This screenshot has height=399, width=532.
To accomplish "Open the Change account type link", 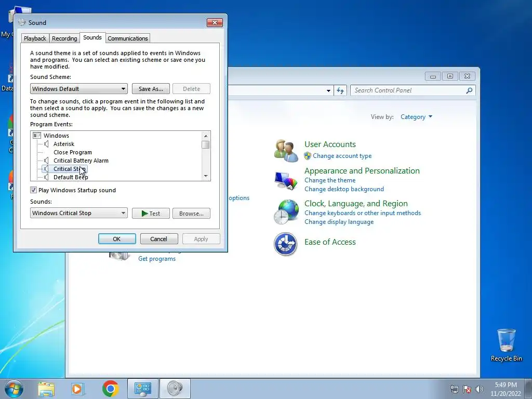I will tap(342, 156).
